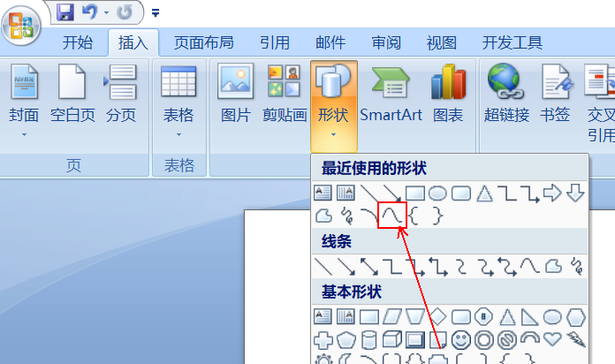Choose the octagon in 基本形状
This screenshot has width=615, height=364.
(x=483, y=316)
